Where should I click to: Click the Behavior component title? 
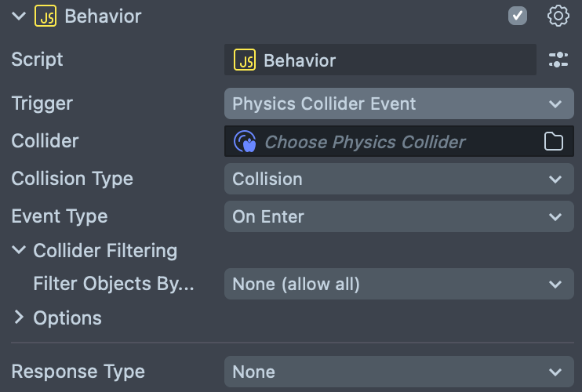click(x=103, y=16)
